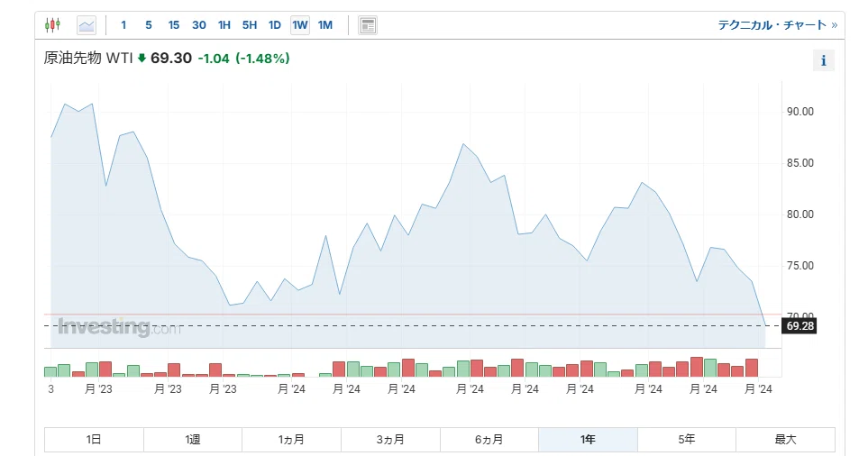
Task: Click the (-1.48%) percent change
Action: 262,58
